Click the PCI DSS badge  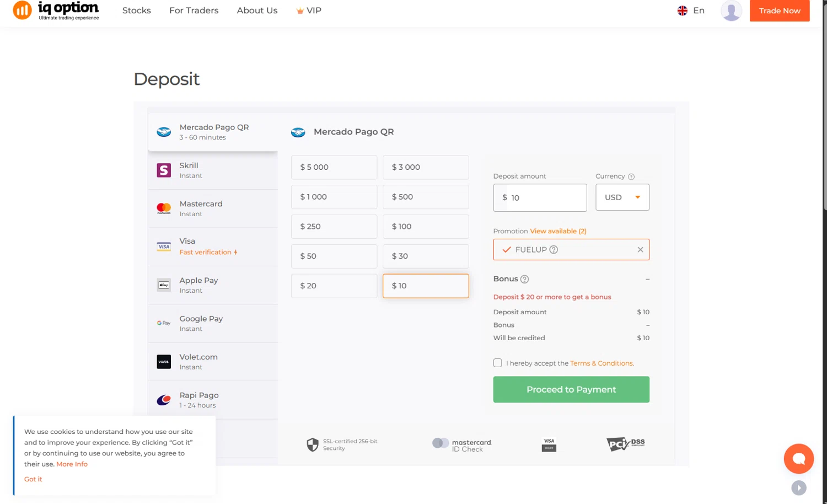(626, 444)
